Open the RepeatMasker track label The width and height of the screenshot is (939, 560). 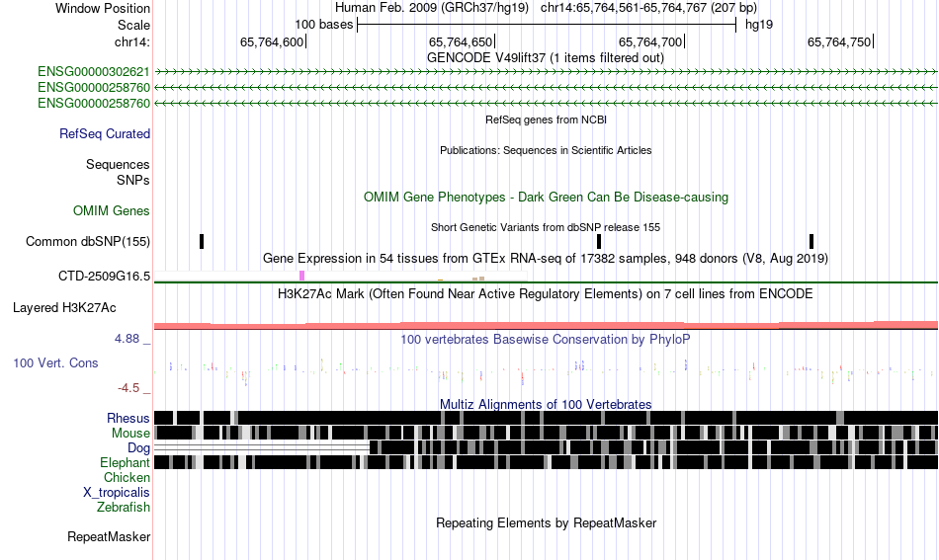109,537
